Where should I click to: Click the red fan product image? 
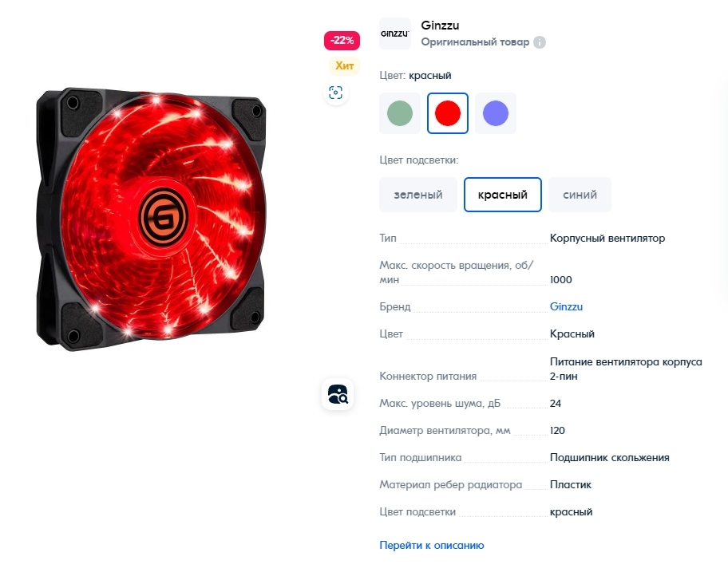(x=152, y=219)
